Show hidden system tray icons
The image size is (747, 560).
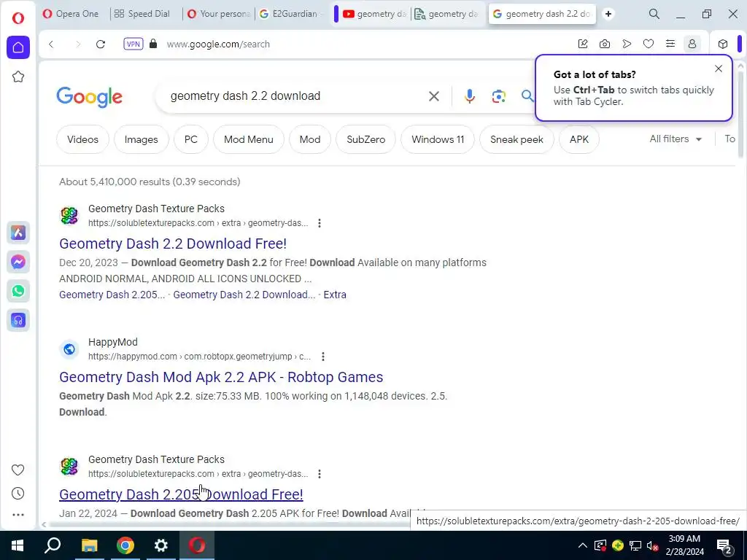coord(583,545)
